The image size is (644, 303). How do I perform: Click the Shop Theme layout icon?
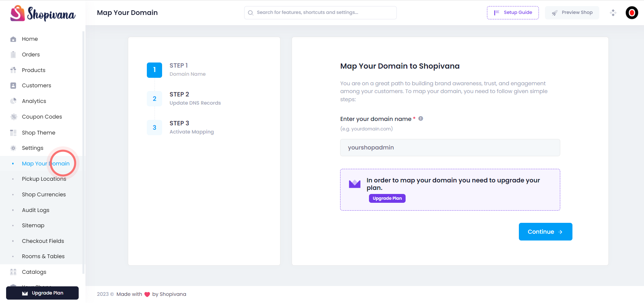[x=13, y=132]
